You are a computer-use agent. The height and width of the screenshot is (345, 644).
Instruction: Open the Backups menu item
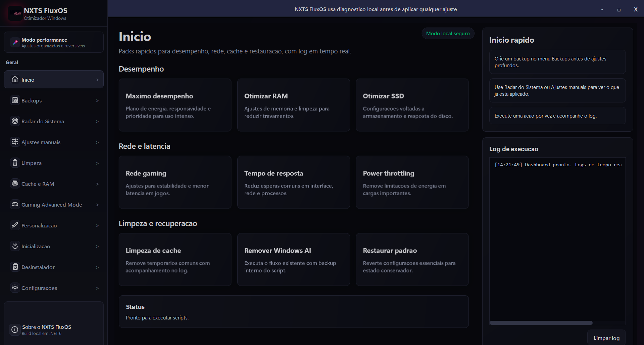pyautogui.click(x=54, y=100)
